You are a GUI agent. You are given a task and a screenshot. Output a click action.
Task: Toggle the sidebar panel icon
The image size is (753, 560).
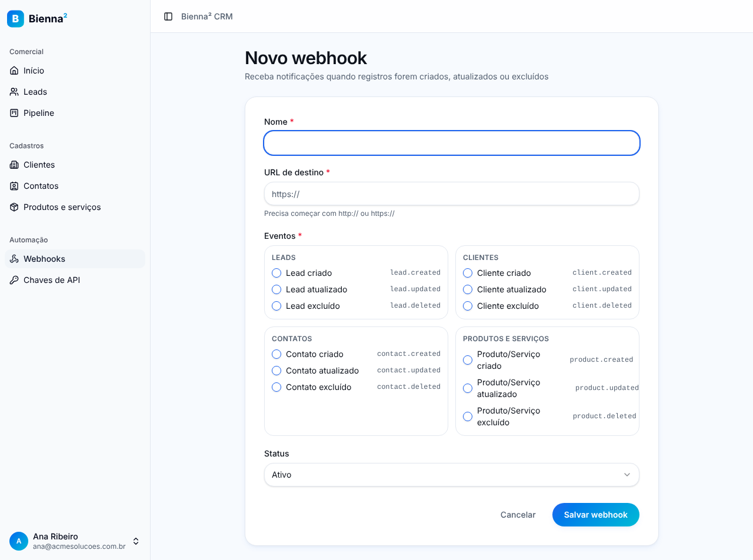tap(168, 16)
